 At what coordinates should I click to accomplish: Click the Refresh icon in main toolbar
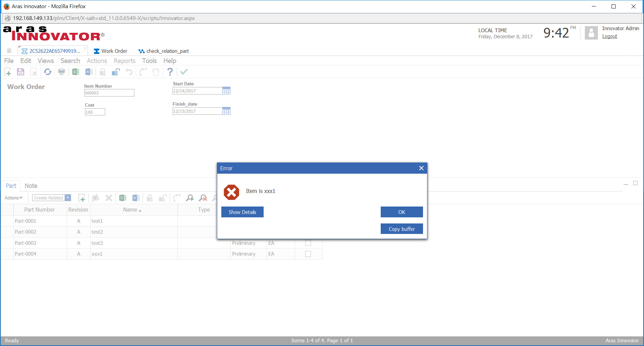click(x=48, y=72)
